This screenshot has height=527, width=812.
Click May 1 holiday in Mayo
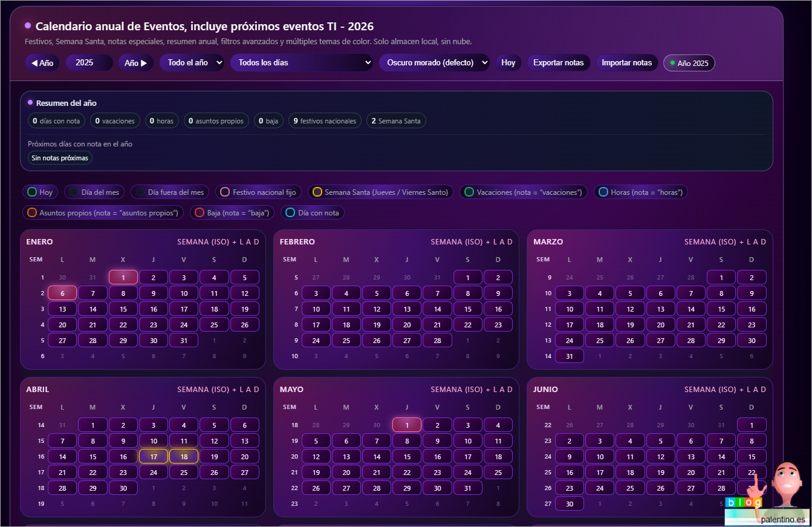pyautogui.click(x=407, y=425)
